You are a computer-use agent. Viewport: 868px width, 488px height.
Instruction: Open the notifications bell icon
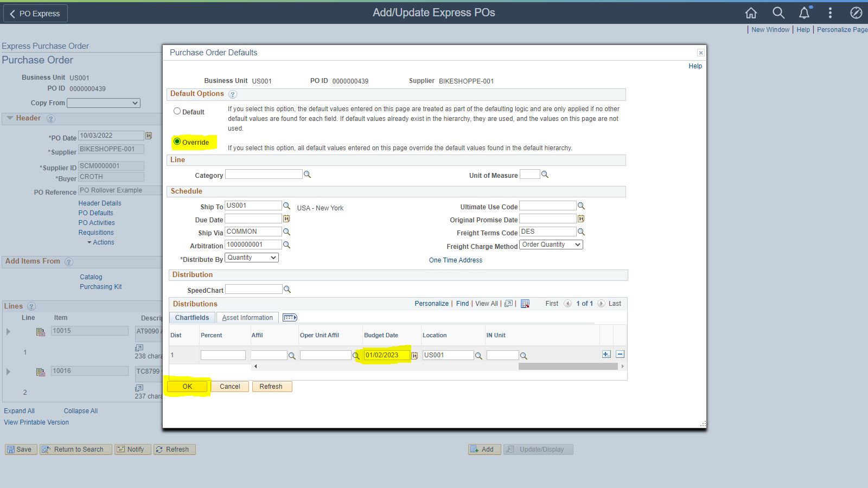[x=804, y=12]
